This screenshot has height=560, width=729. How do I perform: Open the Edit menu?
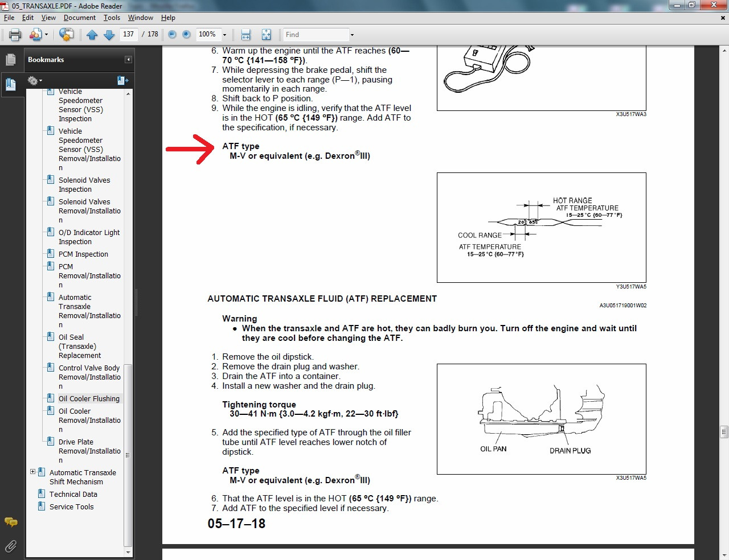(x=28, y=18)
